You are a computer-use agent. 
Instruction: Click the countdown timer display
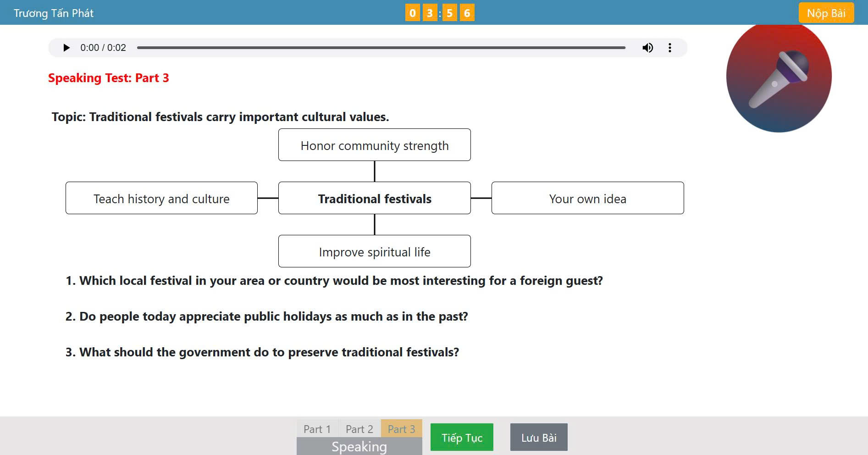pyautogui.click(x=439, y=13)
